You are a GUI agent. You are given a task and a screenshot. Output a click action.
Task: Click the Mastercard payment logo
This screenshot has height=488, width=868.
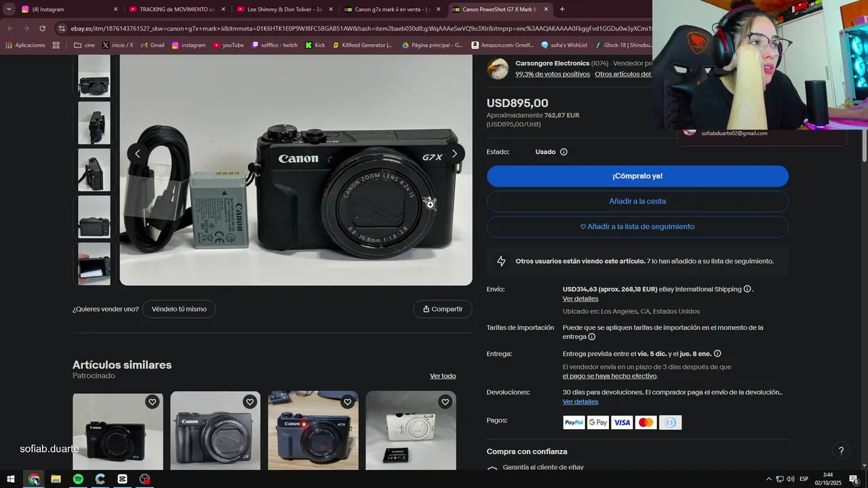tap(646, 422)
